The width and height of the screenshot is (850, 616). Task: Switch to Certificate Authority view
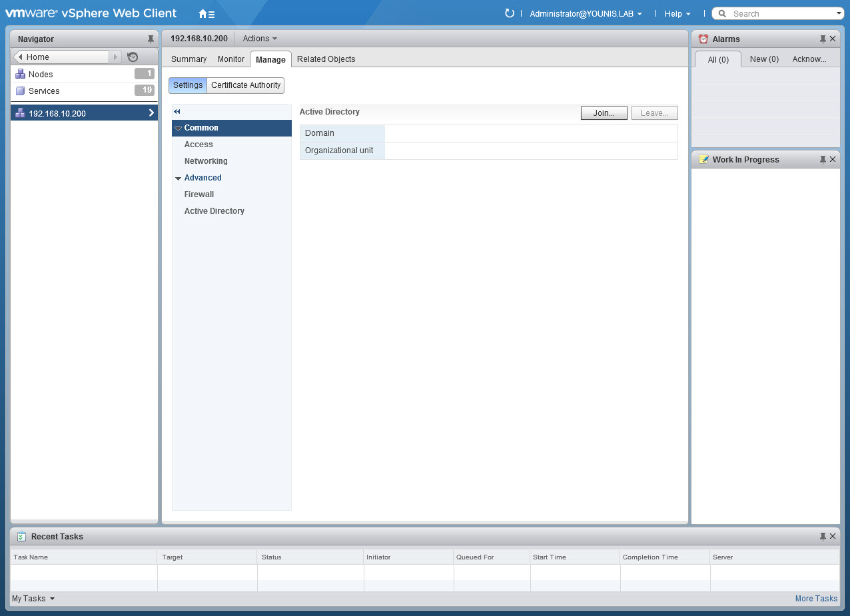coord(246,85)
